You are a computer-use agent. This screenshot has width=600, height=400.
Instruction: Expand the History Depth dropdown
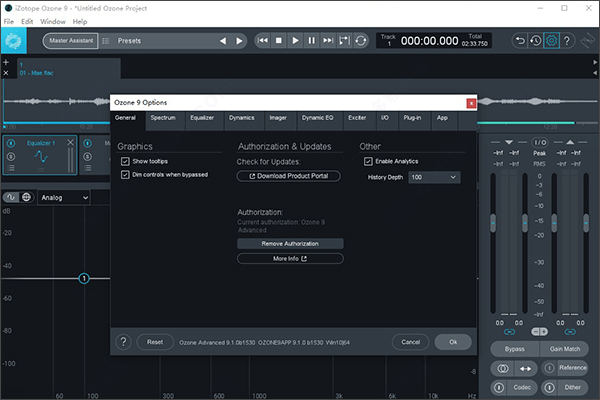(x=433, y=177)
